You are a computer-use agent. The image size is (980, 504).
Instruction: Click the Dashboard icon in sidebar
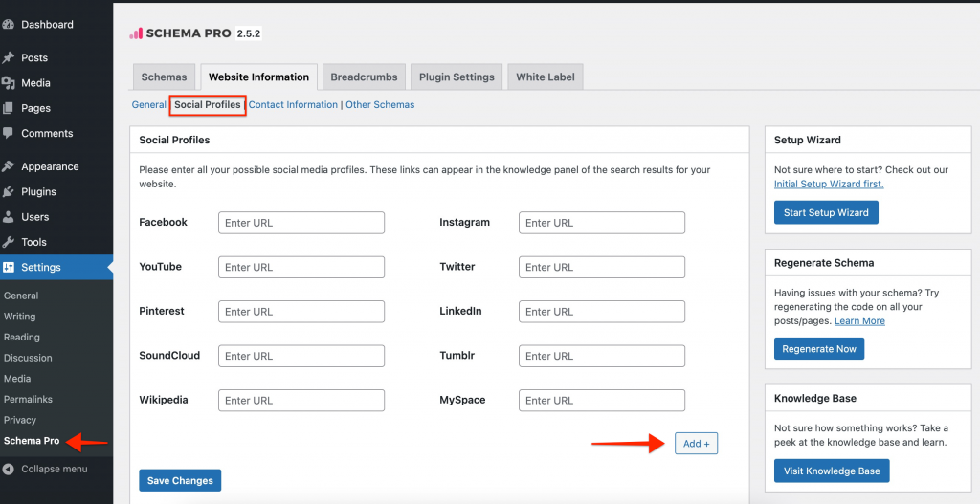point(9,25)
